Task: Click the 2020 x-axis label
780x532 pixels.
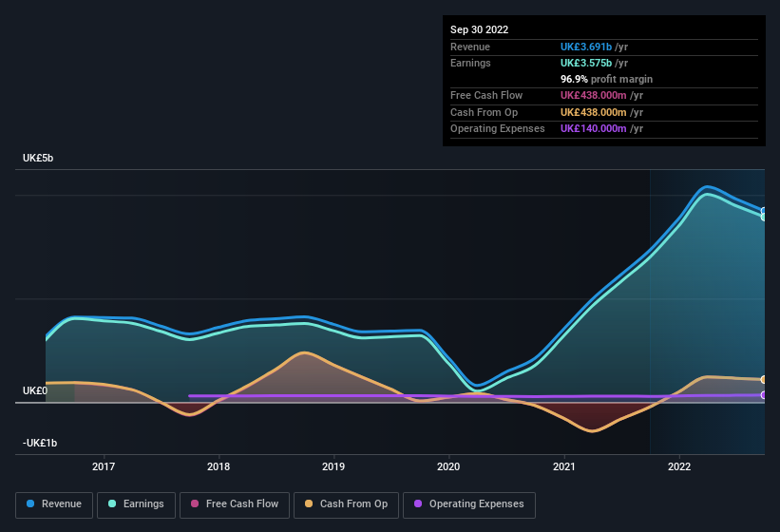Action: (448, 466)
